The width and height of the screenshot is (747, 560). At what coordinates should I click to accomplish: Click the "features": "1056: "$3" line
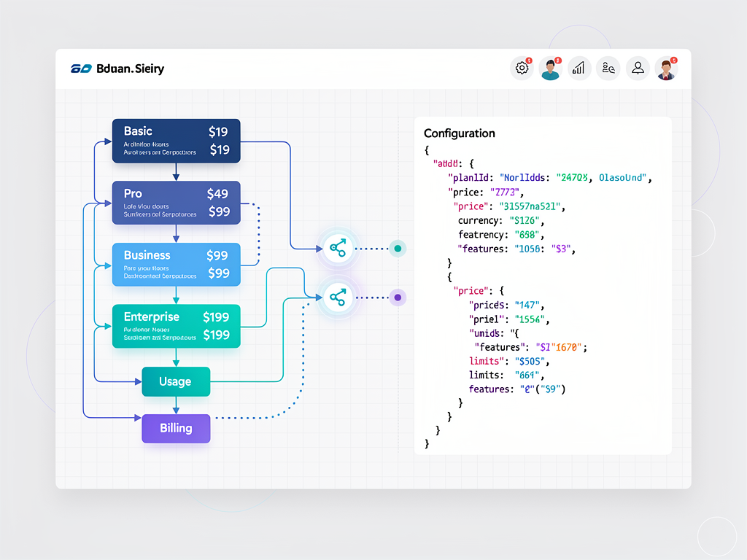pyautogui.click(x=516, y=249)
